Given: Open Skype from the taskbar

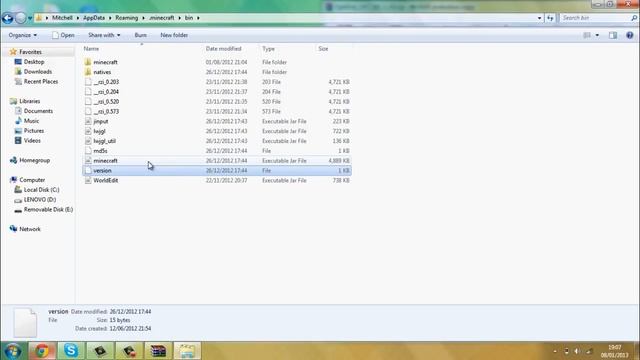Looking at the screenshot, I should click(x=71, y=351).
